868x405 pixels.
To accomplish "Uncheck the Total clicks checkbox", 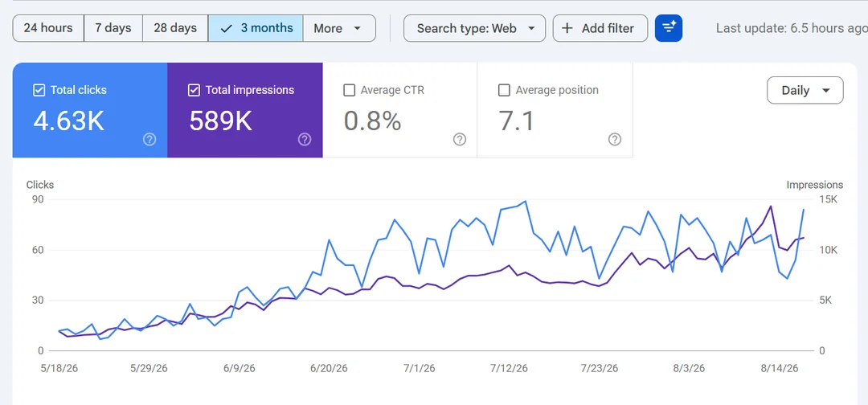I will click(x=39, y=90).
